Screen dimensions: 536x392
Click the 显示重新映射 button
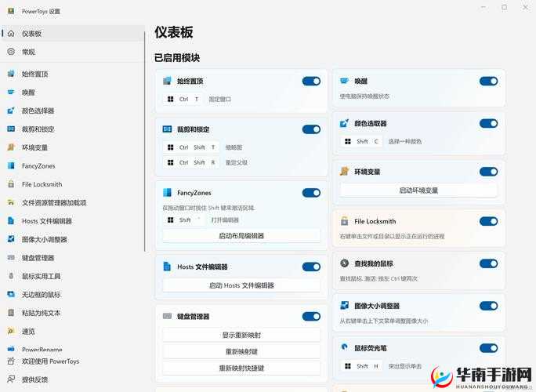241,336
